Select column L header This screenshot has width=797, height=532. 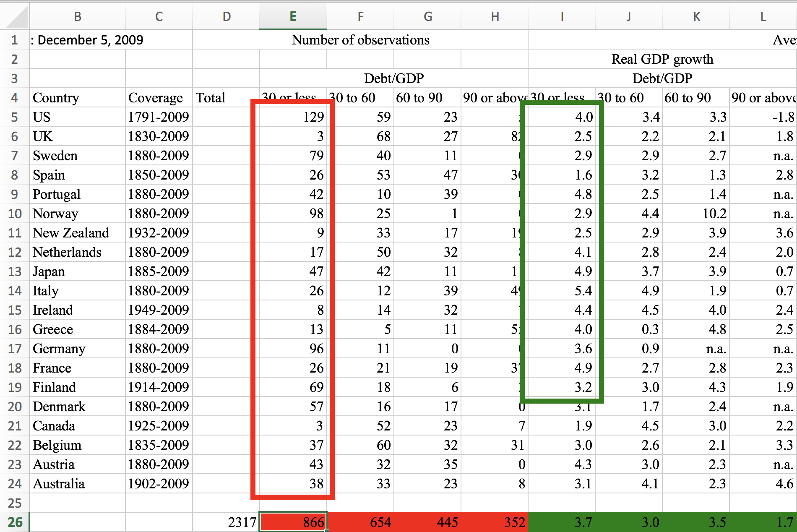pos(763,16)
